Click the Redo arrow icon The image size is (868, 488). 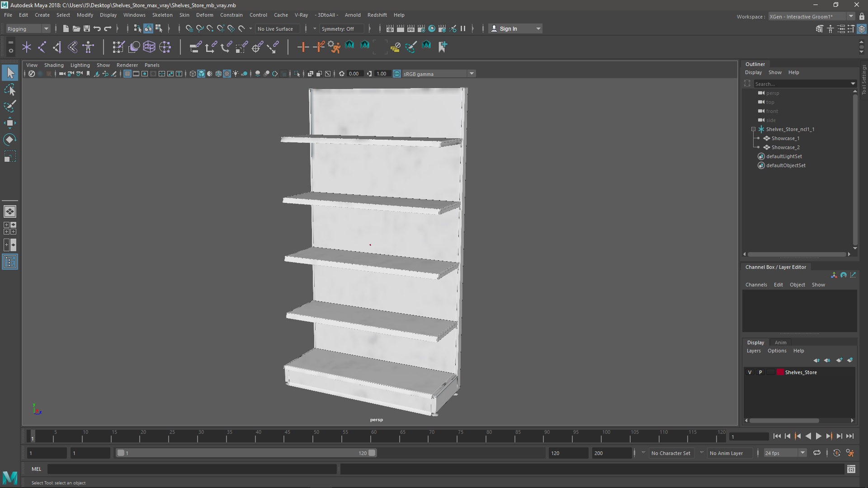[x=108, y=28]
